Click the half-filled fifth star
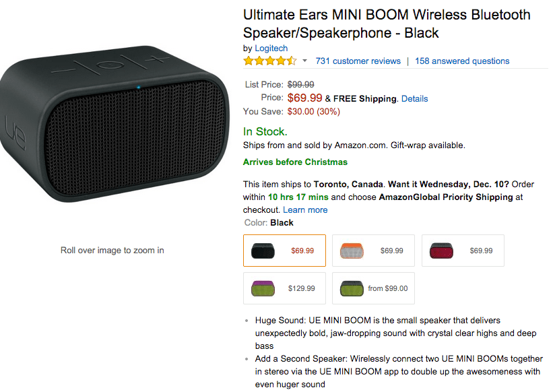Viewport: 553px width, 392px height. pyautogui.click(x=292, y=61)
